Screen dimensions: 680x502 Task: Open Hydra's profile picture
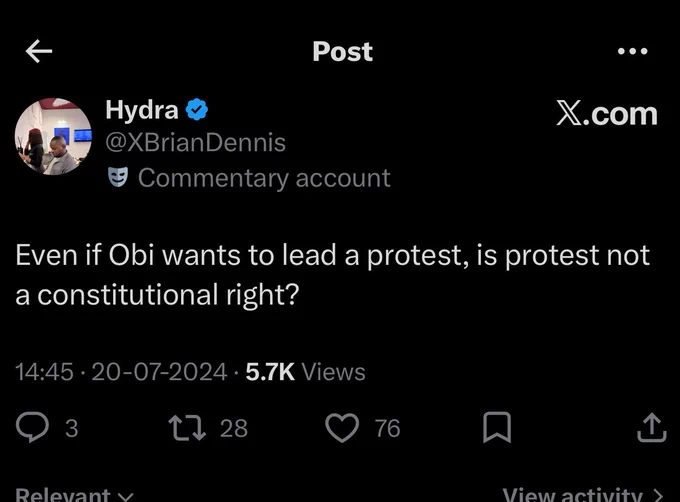pyautogui.click(x=53, y=137)
